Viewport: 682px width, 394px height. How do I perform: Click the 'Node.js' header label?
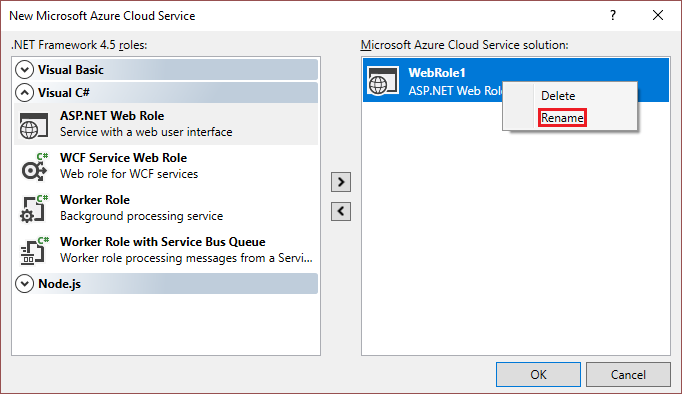(x=60, y=284)
